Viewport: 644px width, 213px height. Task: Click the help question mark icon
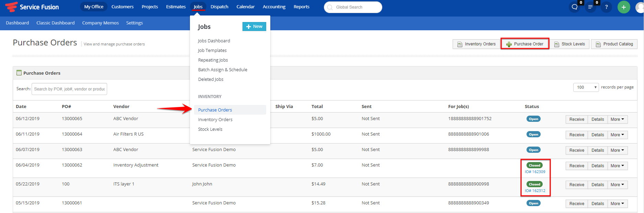(606, 7)
